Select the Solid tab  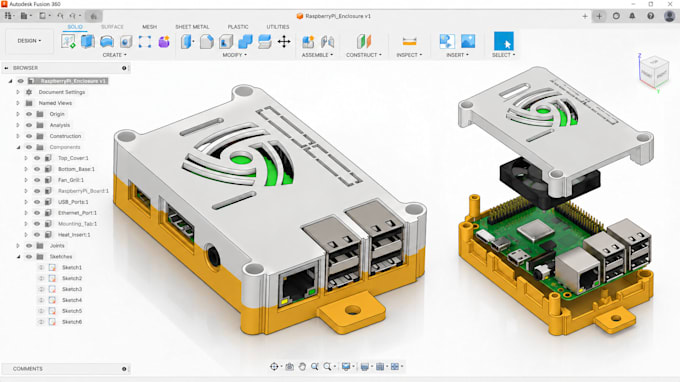[75, 27]
